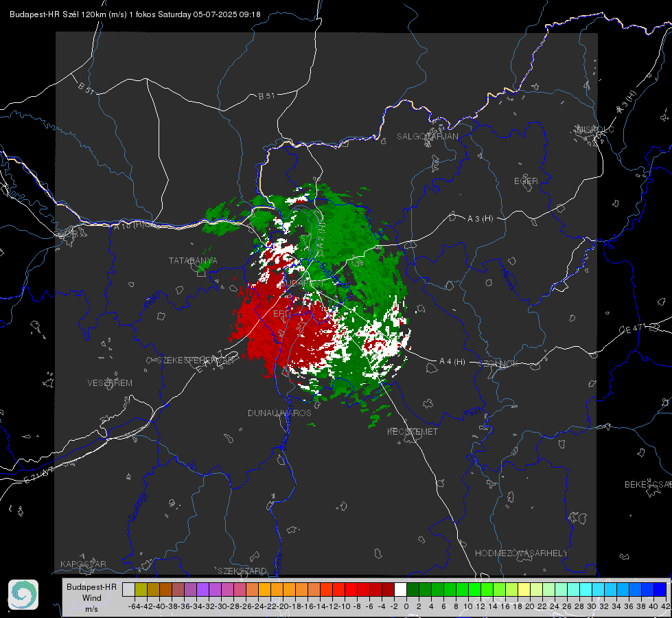This screenshot has height=618, width=672.
Task: Click the TATABANYA city label
Action: 193,261
